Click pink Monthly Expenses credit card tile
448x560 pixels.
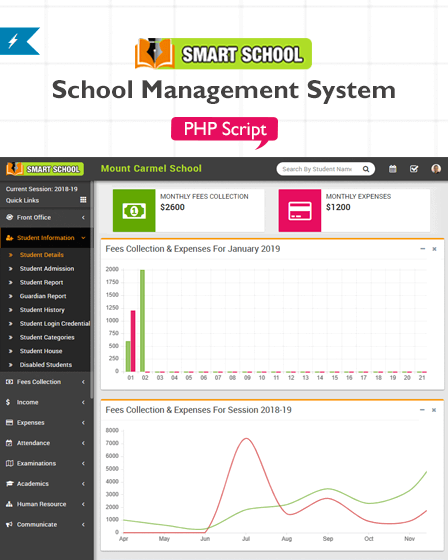point(300,211)
